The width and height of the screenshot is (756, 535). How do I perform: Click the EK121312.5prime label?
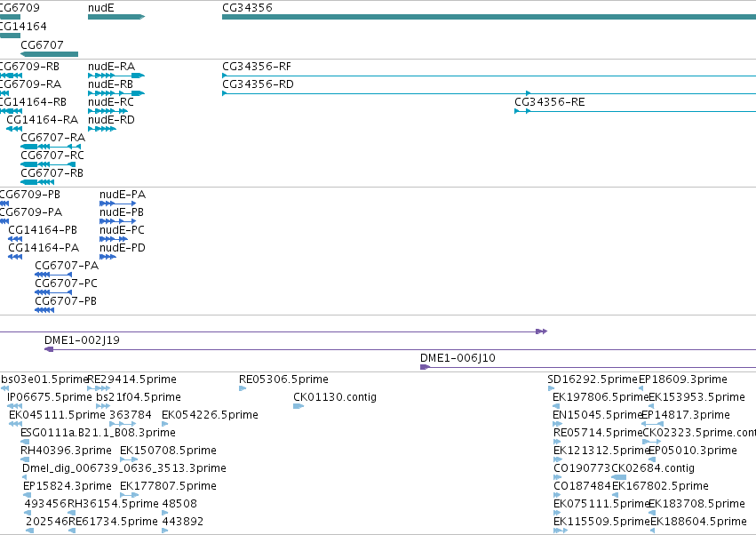[x=601, y=451]
